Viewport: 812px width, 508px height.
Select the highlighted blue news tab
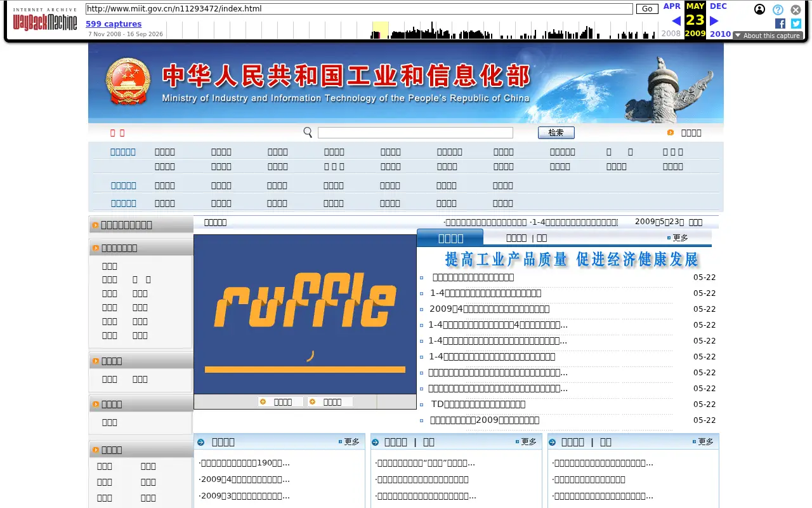[x=450, y=238]
